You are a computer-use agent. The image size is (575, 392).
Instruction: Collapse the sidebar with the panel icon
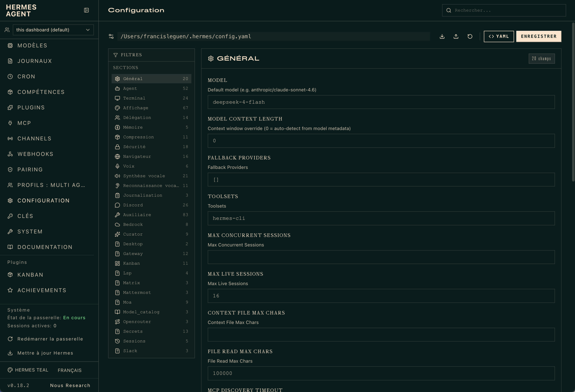[x=86, y=10]
